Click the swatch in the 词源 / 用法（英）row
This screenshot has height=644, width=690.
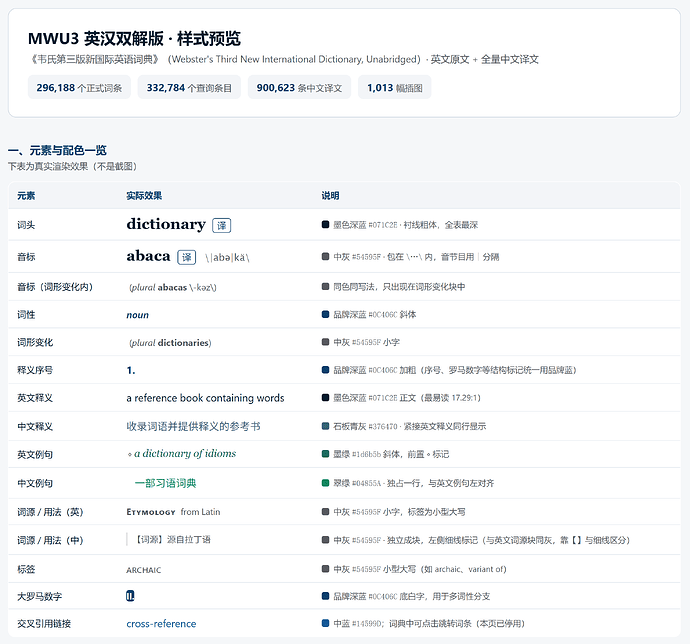click(x=326, y=512)
